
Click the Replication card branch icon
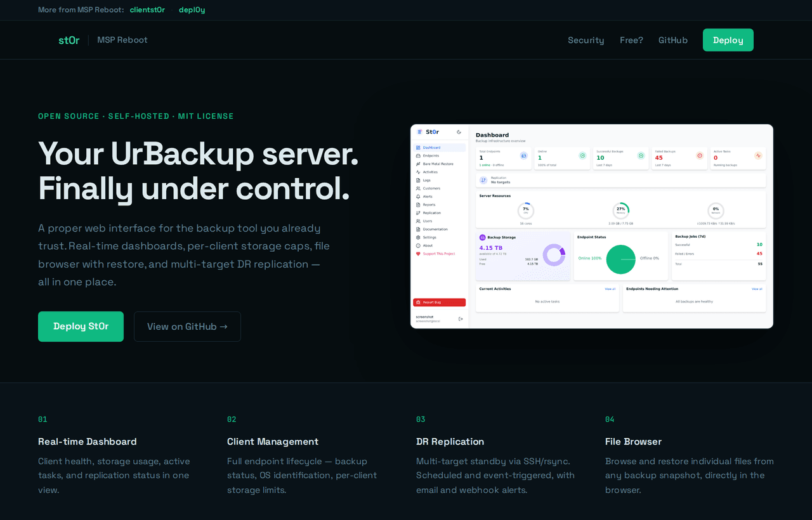point(483,180)
